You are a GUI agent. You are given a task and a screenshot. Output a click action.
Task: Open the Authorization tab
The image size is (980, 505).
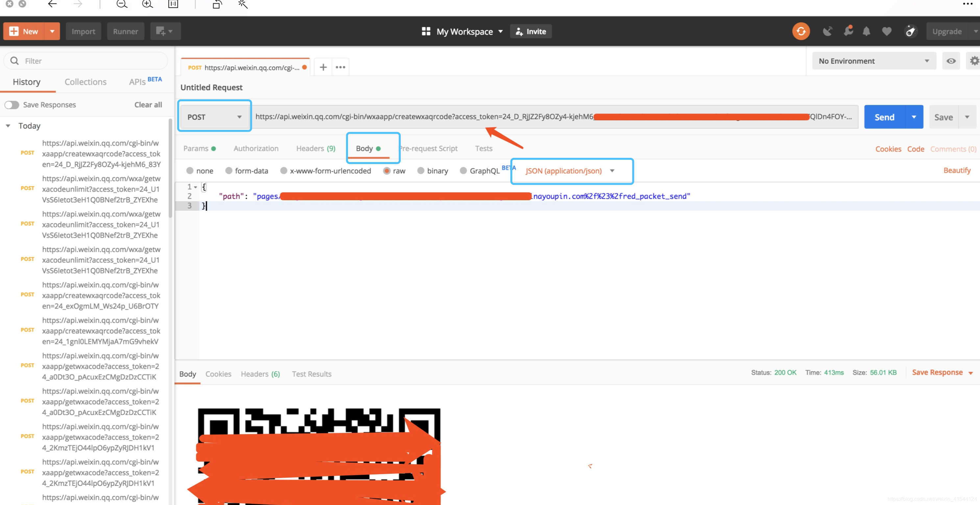coord(256,148)
